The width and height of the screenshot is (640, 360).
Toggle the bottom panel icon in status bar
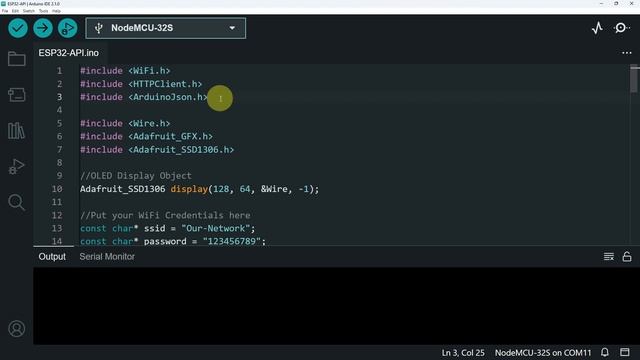point(624,352)
